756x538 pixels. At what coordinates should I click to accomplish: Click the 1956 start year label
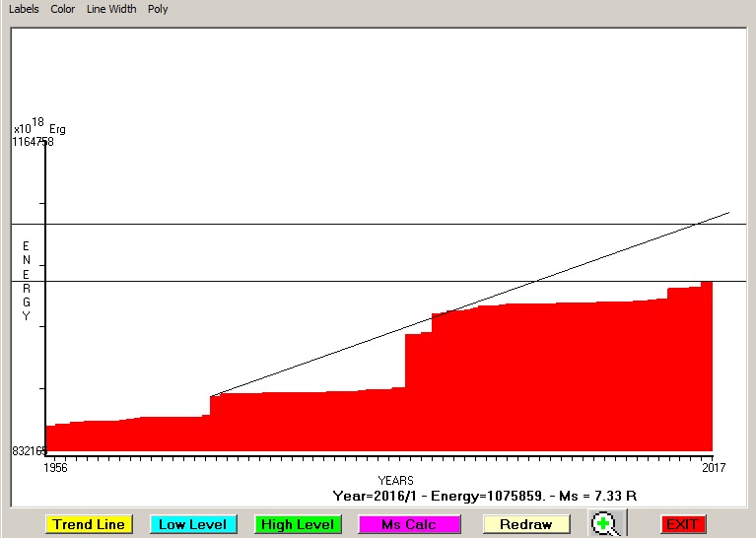57,468
